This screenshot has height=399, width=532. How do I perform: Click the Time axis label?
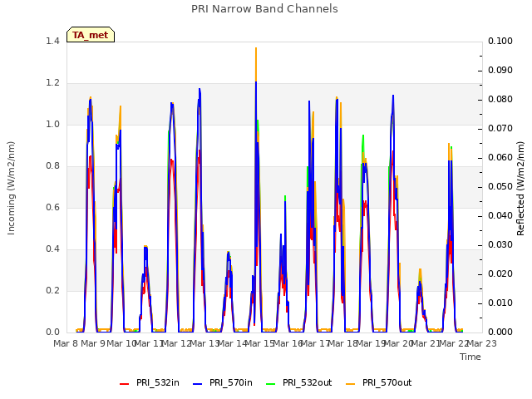tap(470, 357)
